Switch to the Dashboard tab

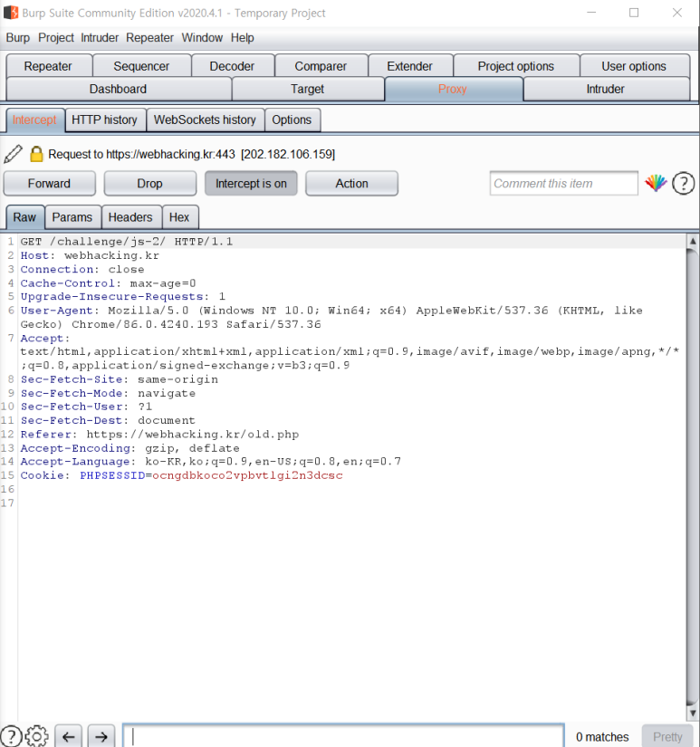pos(118,89)
